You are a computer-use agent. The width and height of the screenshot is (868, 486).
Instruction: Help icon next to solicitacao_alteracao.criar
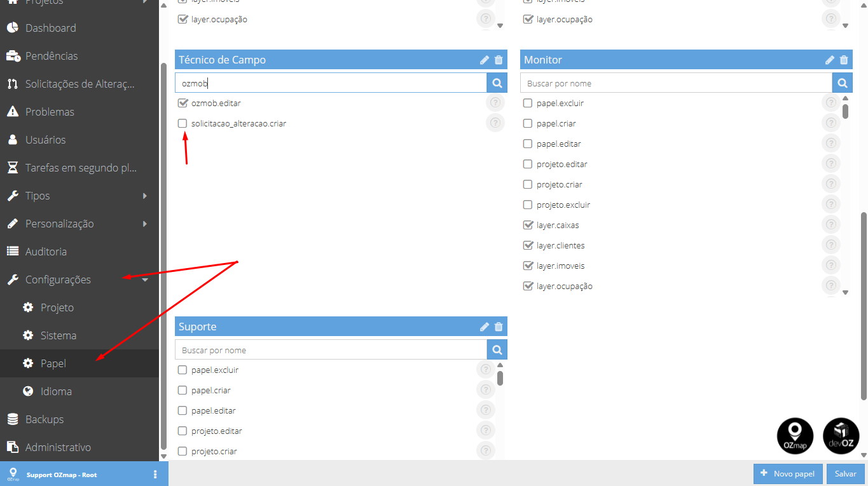pos(495,123)
